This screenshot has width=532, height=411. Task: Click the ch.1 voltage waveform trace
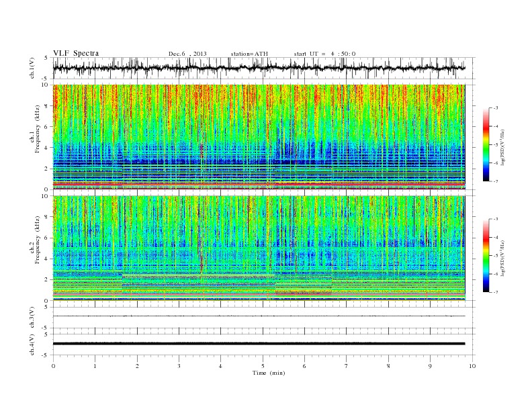point(259,68)
